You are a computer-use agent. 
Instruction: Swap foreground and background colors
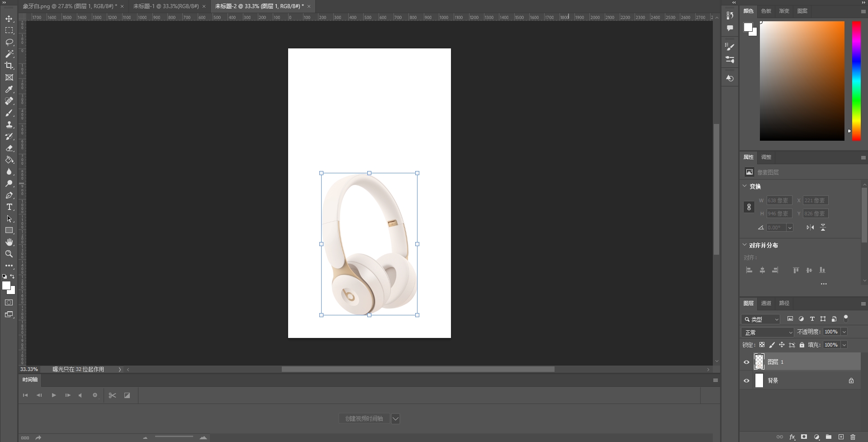click(x=13, y=276)
